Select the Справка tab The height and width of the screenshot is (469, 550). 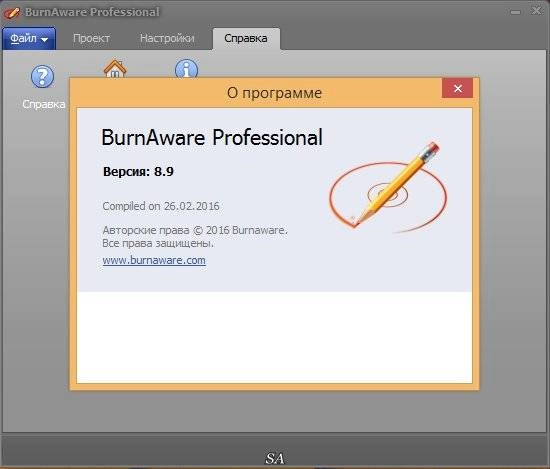pyautogui.click(x=246, y=38)
